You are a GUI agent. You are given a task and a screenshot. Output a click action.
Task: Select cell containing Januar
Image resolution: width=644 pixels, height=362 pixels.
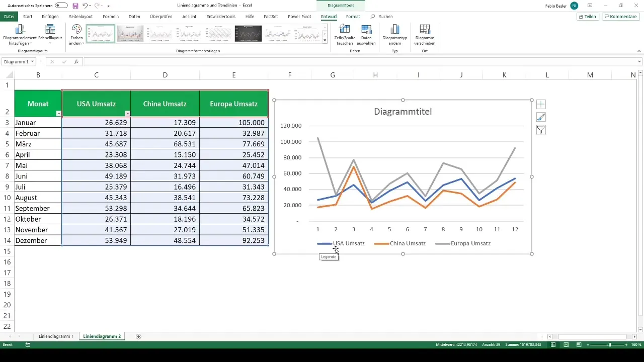(x=38, y=123)
